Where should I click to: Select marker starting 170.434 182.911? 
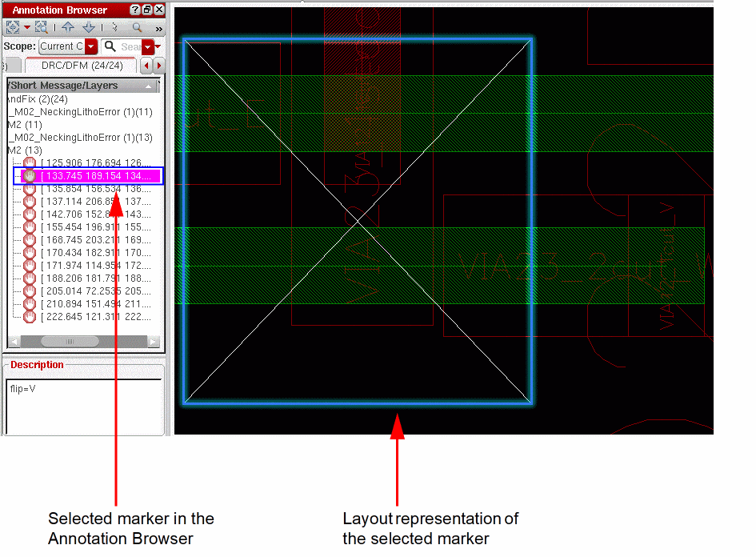click(95, 253)
